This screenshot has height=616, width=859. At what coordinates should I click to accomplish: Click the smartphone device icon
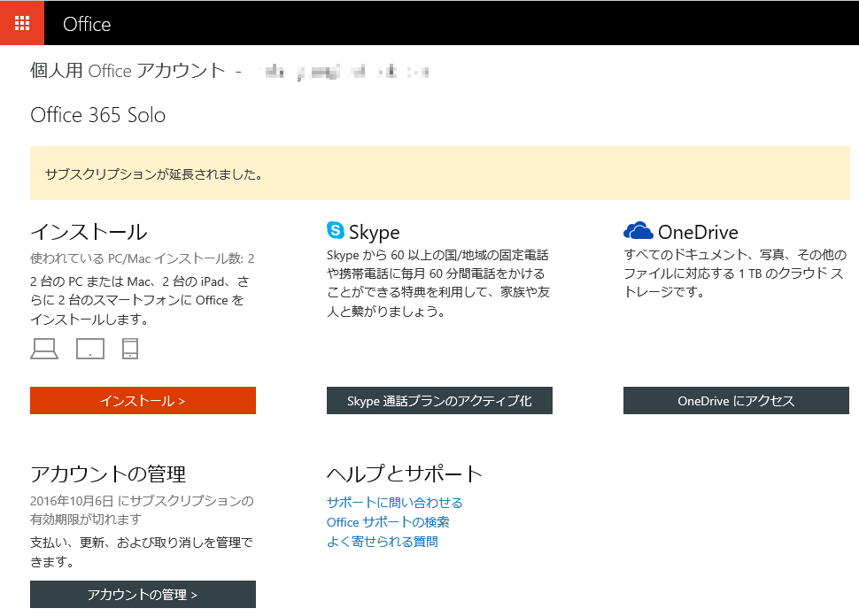[x=130, y=349]
